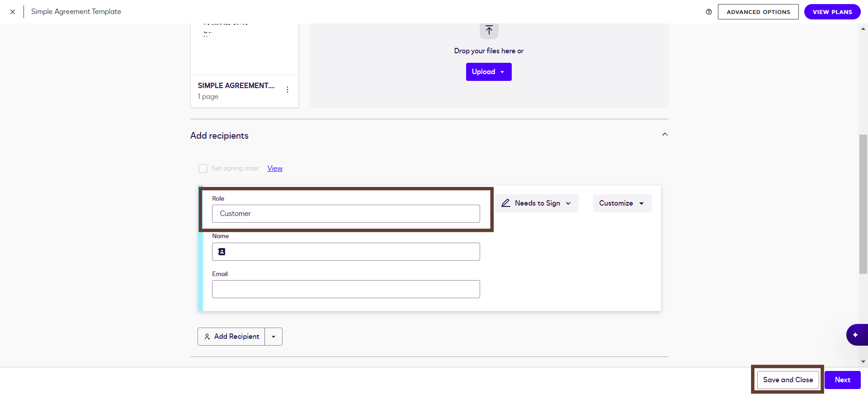The image size is (868, 394).
Task: Open the Customize dropdown menu
Action: [622, 203]
